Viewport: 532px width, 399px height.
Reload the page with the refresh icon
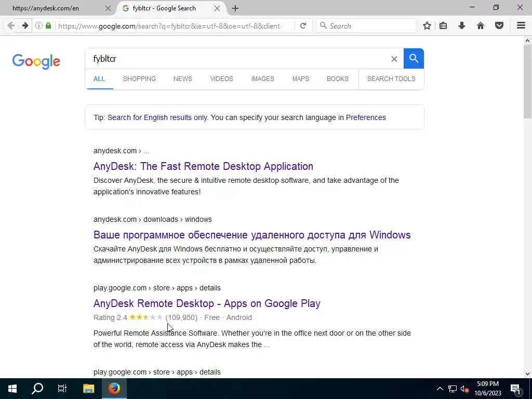coord(303,26)
